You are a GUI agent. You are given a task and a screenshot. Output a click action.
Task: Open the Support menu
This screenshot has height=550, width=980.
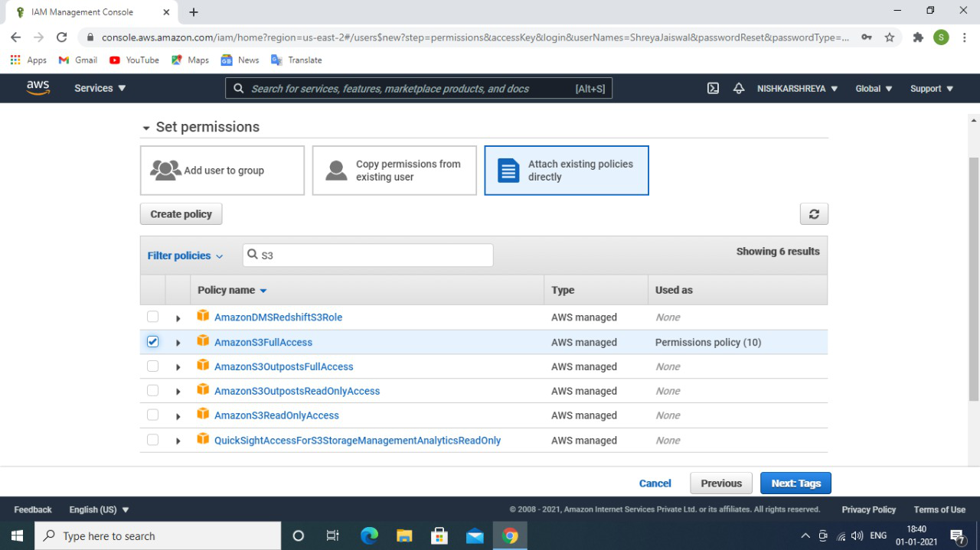932,88
